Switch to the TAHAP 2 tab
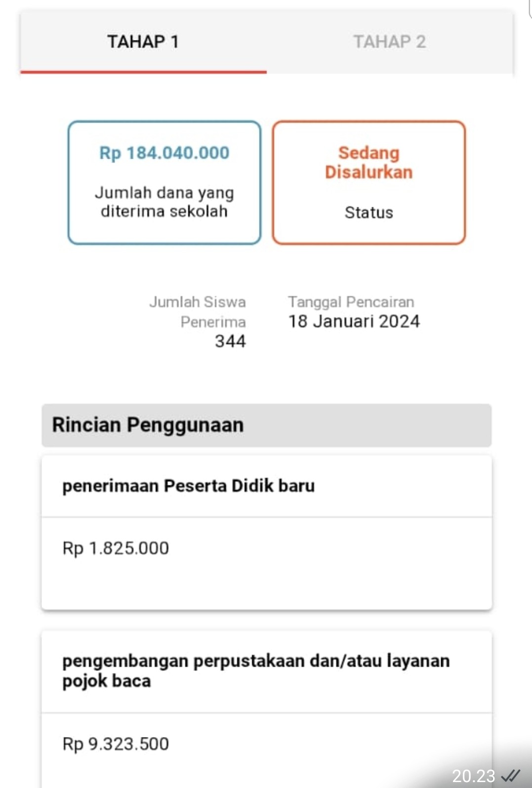 [389, 42]
